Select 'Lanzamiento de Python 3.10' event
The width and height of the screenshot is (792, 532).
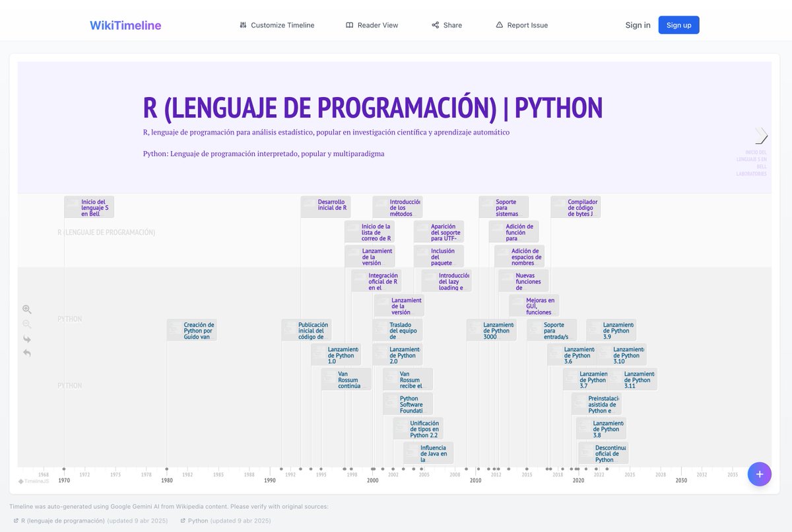(x=622, y=354)
